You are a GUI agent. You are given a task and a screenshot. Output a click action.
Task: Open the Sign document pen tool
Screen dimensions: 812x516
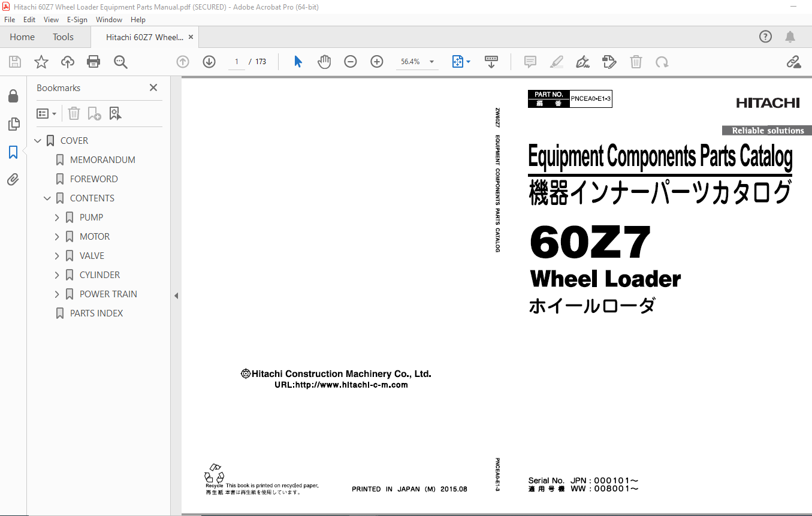point(582,62)
